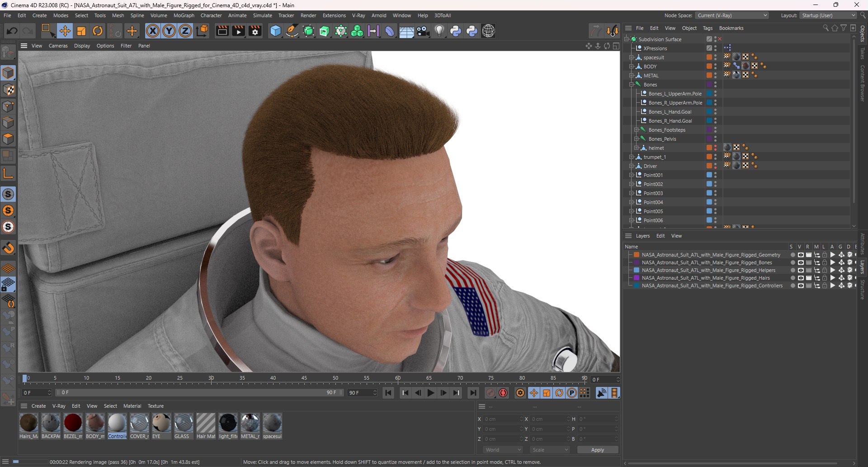Select Texture mode checker cube icon
Image resolution: width=868 pixels, height=467 pixels.
(8, 90)
